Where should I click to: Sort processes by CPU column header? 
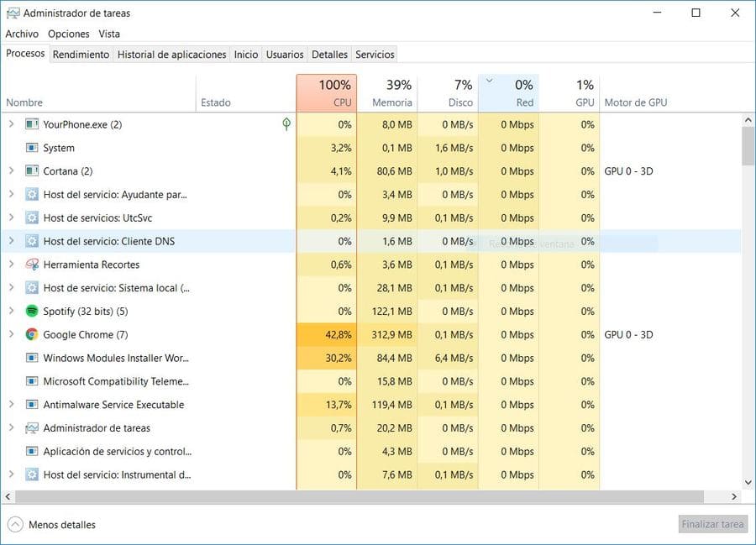coord(326,93)
